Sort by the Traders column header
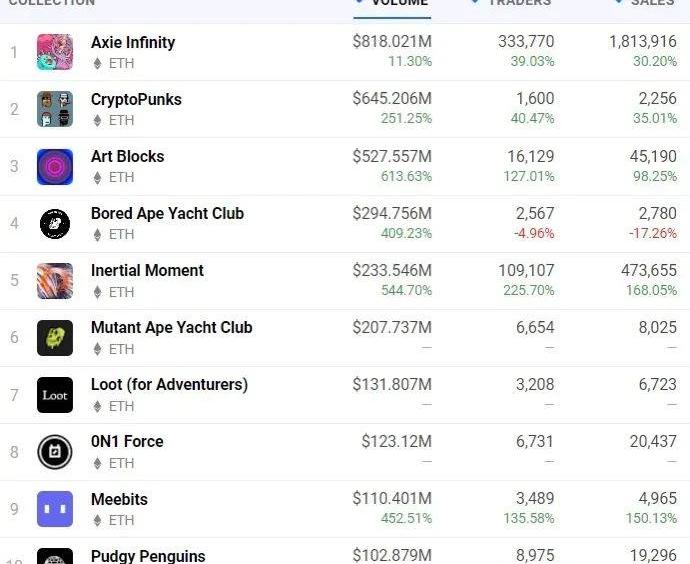Image resolution: width=690 pixels, height=564 pixels. (x=518, y=3)
